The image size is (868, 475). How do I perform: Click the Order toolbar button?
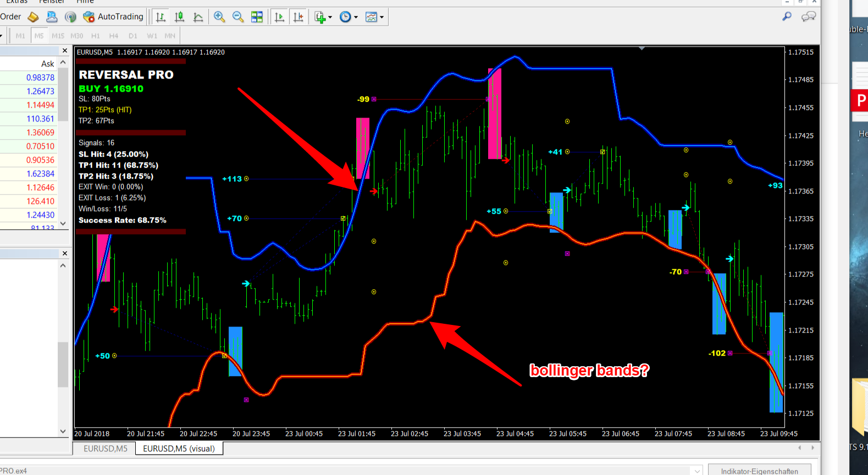coord(10,17)
